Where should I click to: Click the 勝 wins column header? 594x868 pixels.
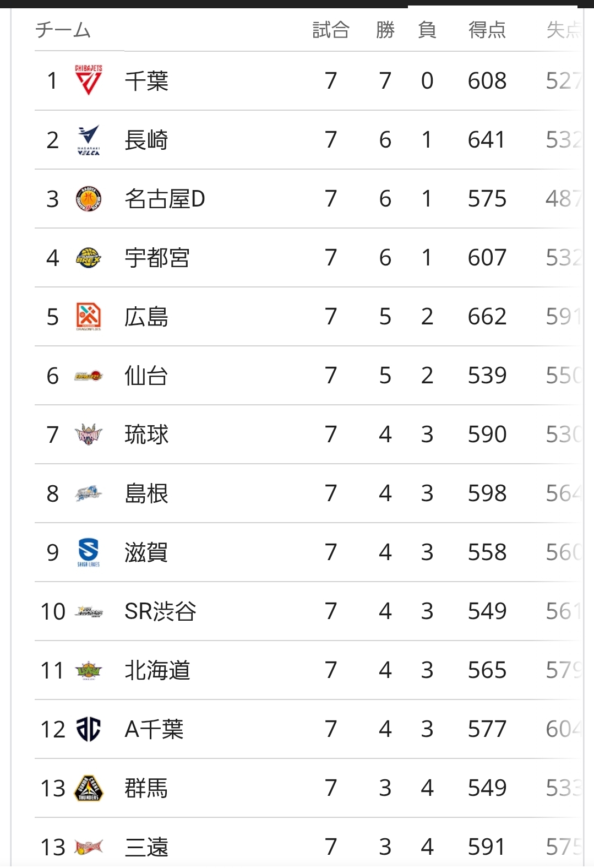click(x=385, y=30)
